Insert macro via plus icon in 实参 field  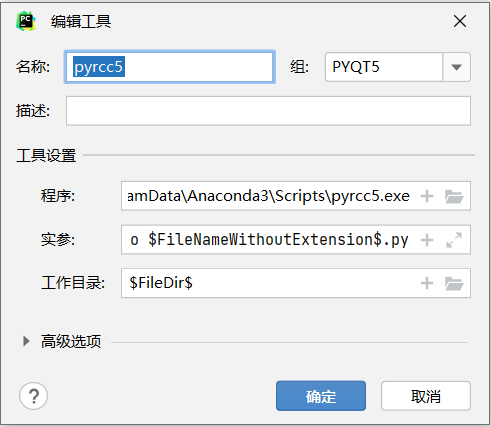427,240
